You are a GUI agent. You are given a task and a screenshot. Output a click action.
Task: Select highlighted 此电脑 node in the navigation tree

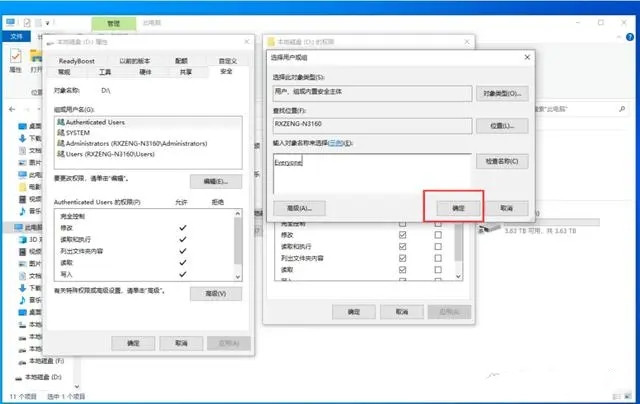[x=28, y=227]
